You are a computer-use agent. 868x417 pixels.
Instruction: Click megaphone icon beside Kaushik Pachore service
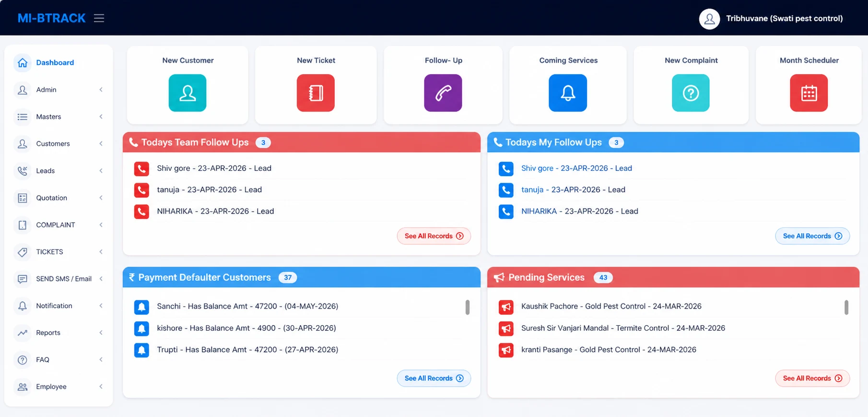click(506, 307)
